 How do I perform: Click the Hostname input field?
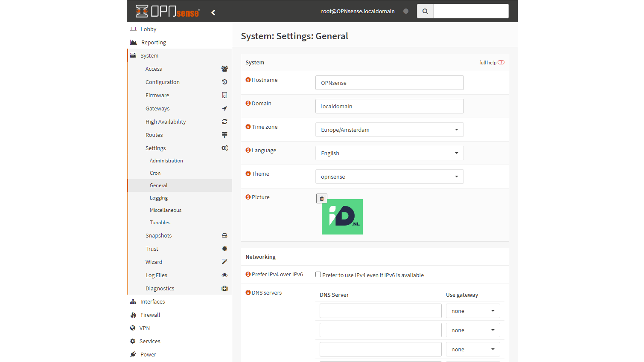[x=389, y=83]
